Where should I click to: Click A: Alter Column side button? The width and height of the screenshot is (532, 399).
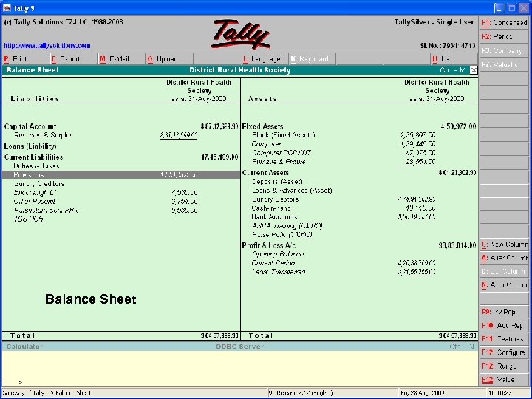(x=504, y=258)
